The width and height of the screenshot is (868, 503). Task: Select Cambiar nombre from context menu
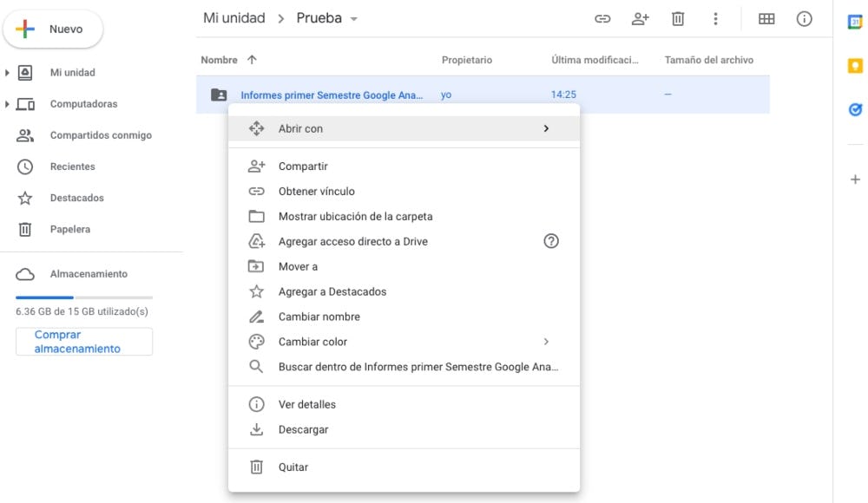click(319, 317)
